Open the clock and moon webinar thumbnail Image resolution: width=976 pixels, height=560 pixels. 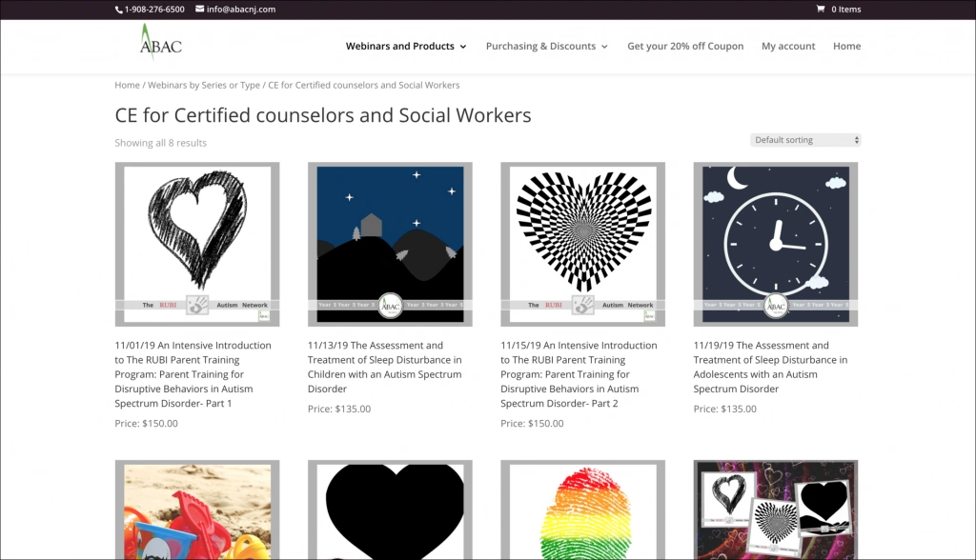775,244
